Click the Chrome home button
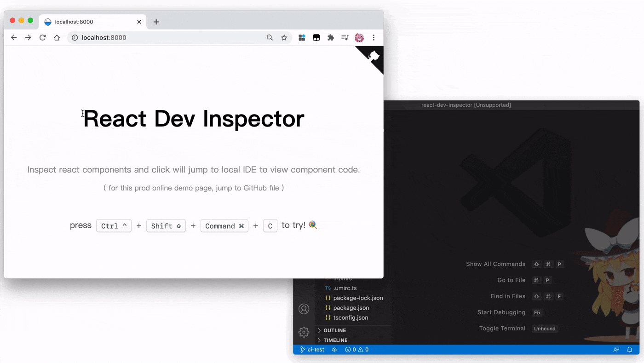Image resolution: width=644 pixels, height=363 pixels. pos(57,37)
